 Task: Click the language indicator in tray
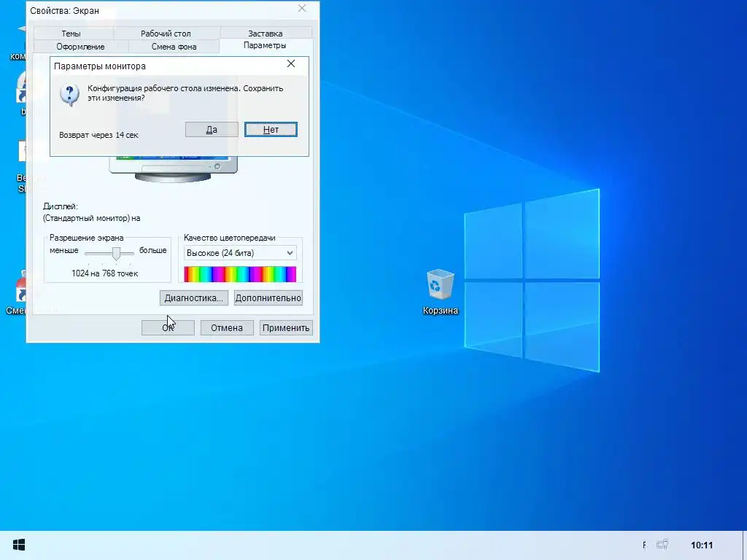pos(644,545)
